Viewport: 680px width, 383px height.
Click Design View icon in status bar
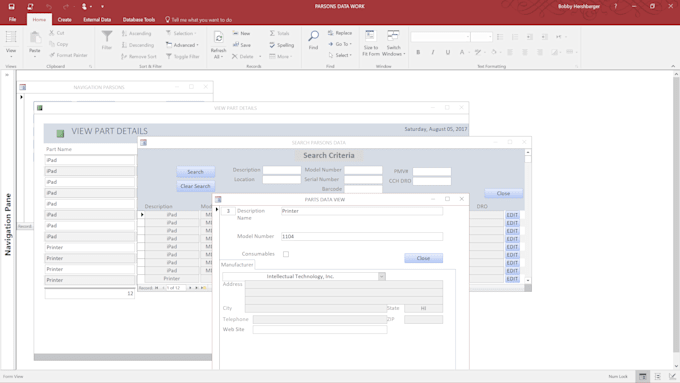672,376
